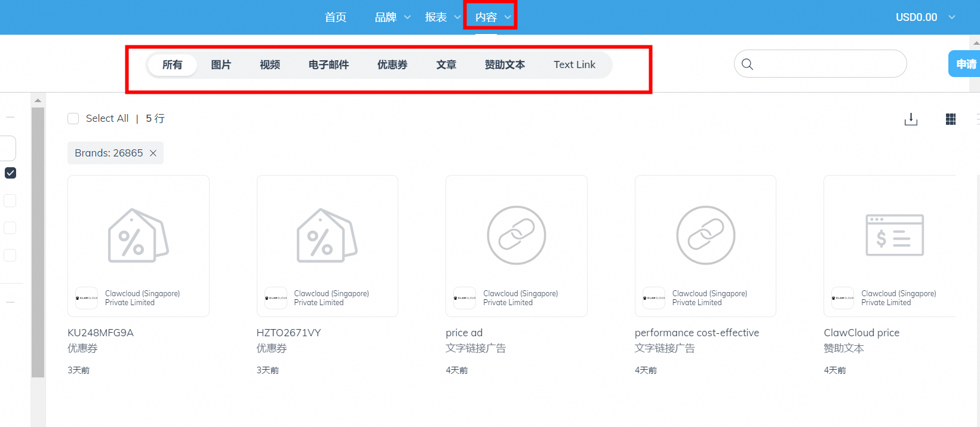The image size is (980, 427).
Task: Click the download icon above the results
Action: point(911,119)
